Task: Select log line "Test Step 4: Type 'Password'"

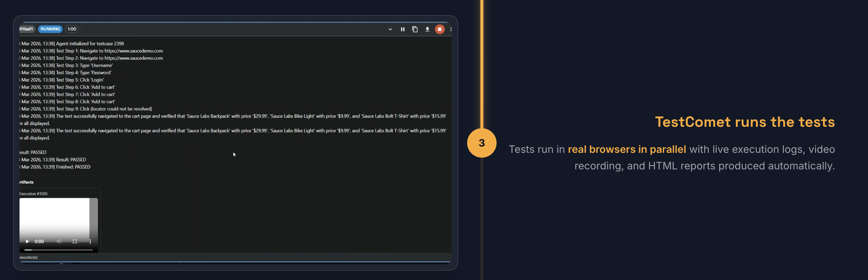Action: tap(66, 72)
